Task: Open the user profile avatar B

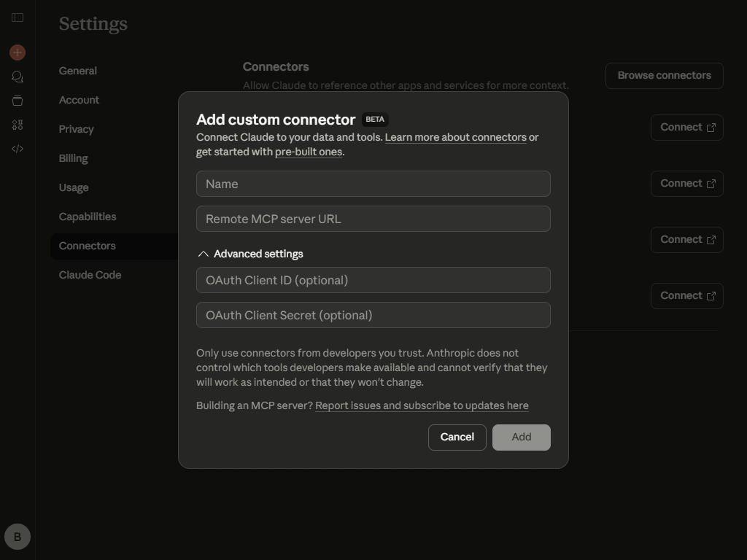Action: pos(18,537)
